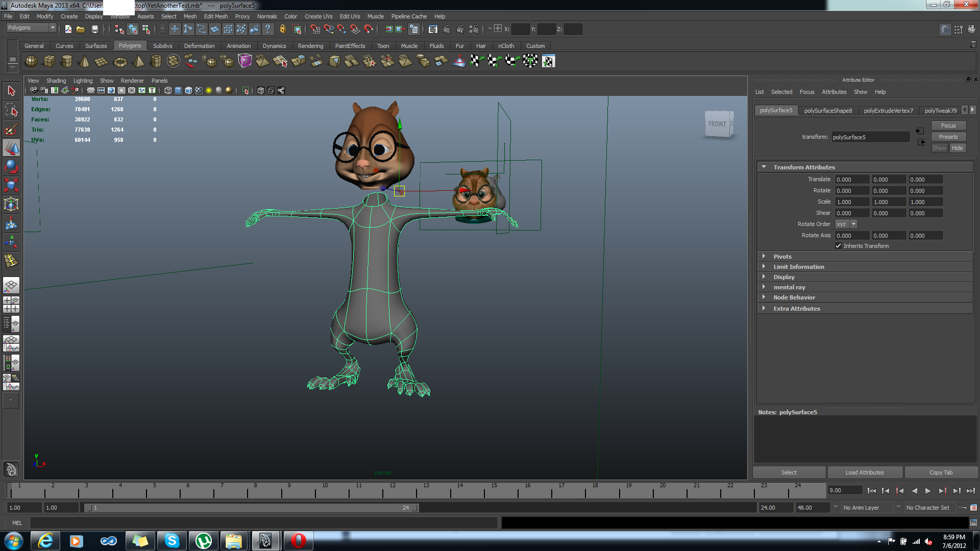Click the polygon cylinder shelf icon
980x551 pixels.
(66, 61)
